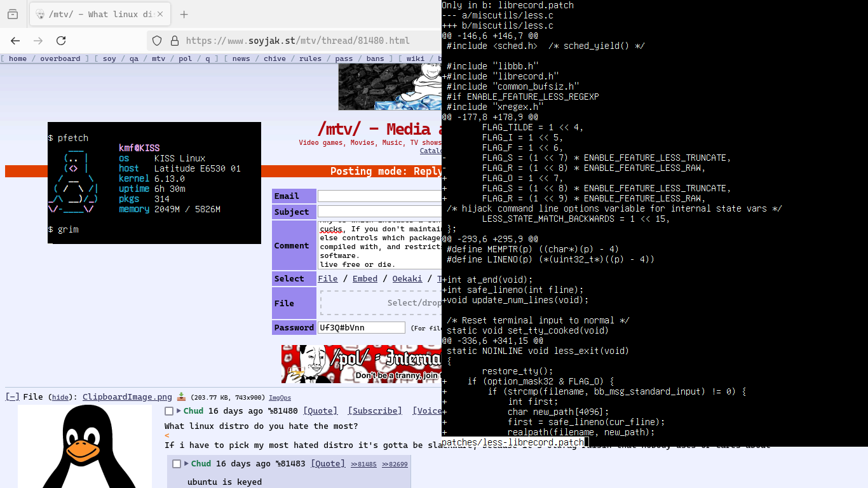
Task: Follow the >>81485 reply link
Action: coord(364,464)
